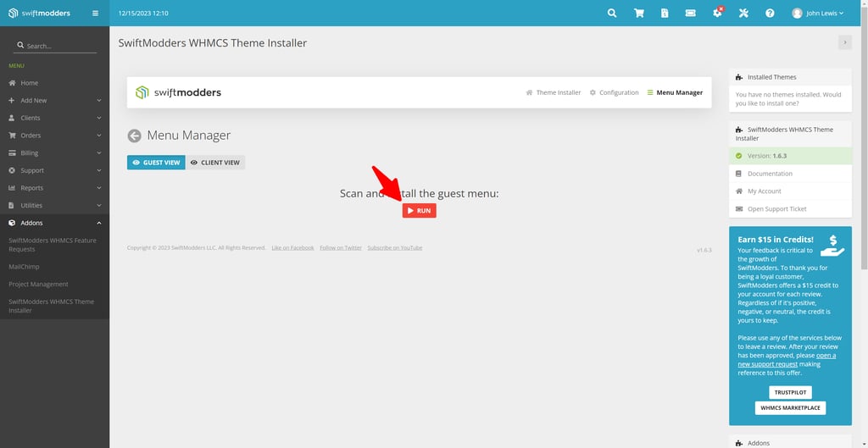Collapse the Addons sidebar section
Image resolution: width=868 pixels, height=448 pixels.
click(54, 223)
